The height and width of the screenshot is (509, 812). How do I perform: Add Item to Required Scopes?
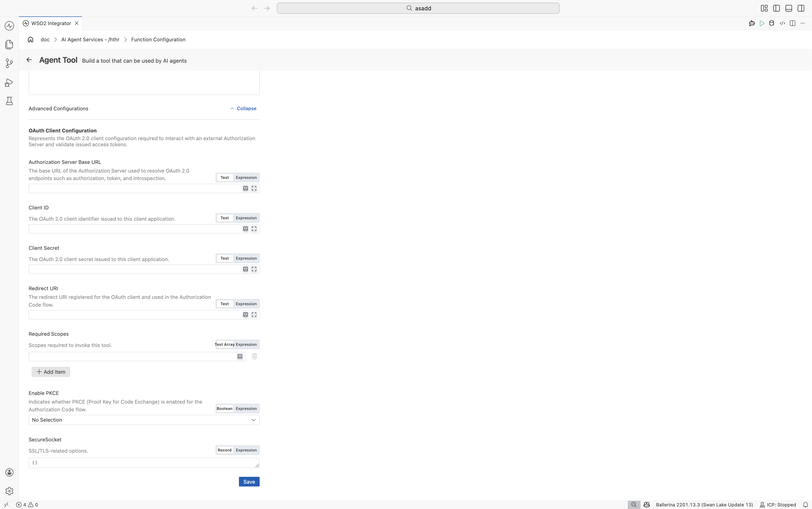(x=51, y=372)
